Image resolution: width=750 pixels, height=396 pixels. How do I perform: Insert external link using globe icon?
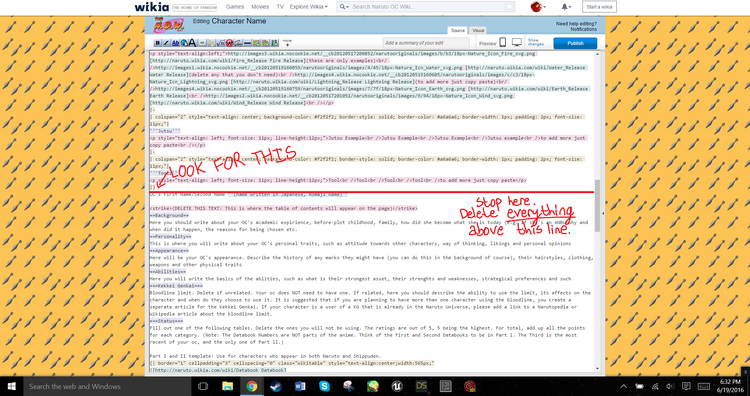[184, 43]
